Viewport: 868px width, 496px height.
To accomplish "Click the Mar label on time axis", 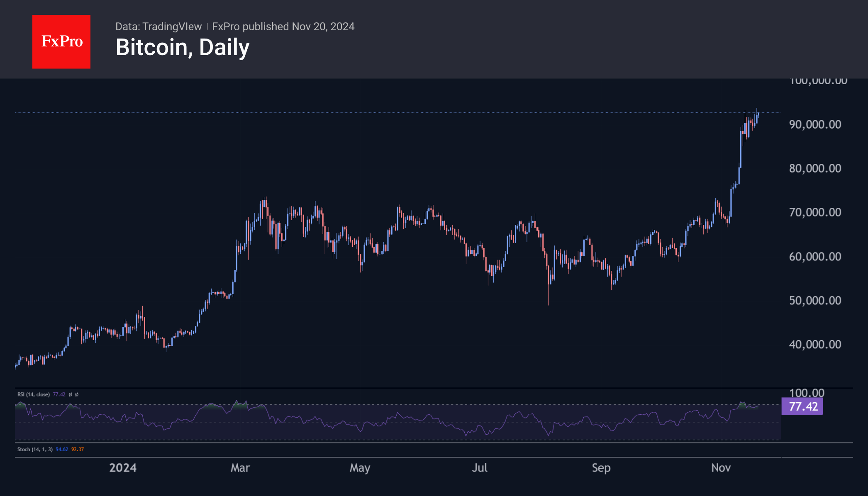I will click(240, 468).
